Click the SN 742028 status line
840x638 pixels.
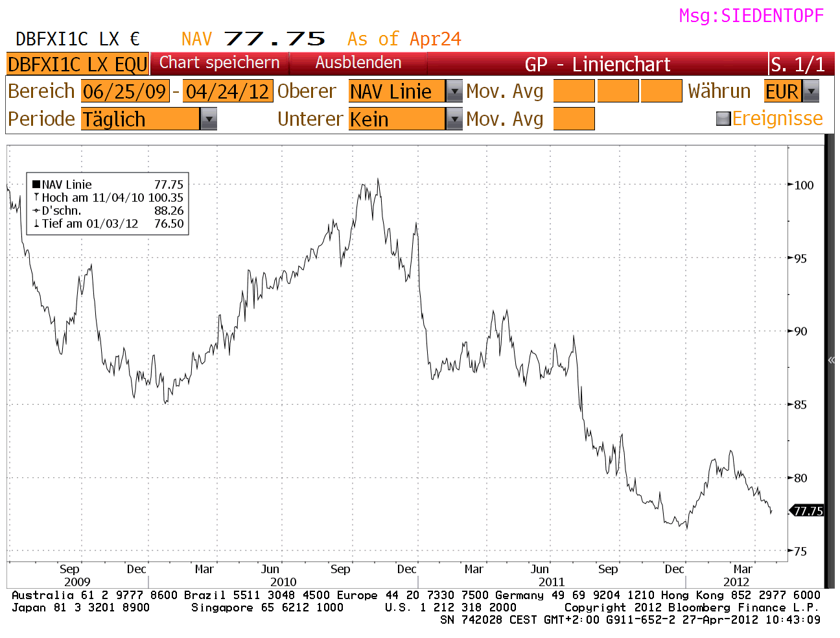630,620
